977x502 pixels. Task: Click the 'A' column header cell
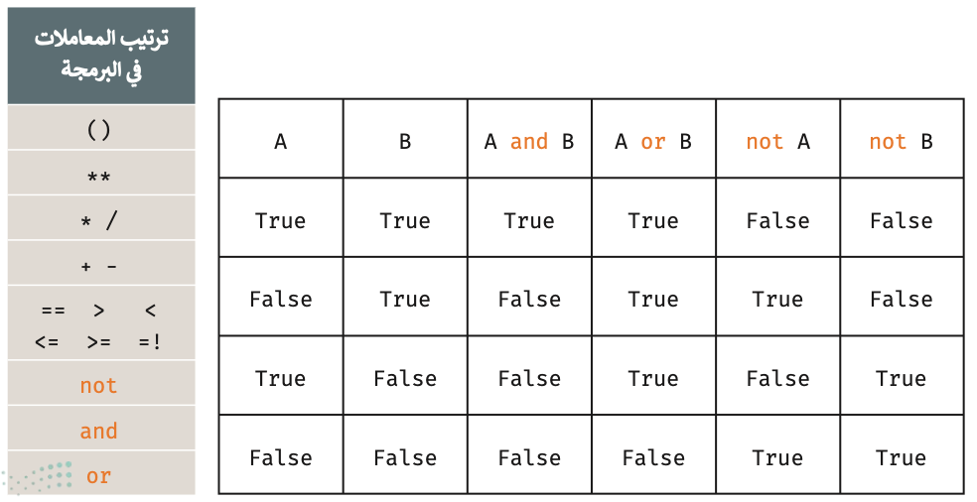(x=281, y=139)
